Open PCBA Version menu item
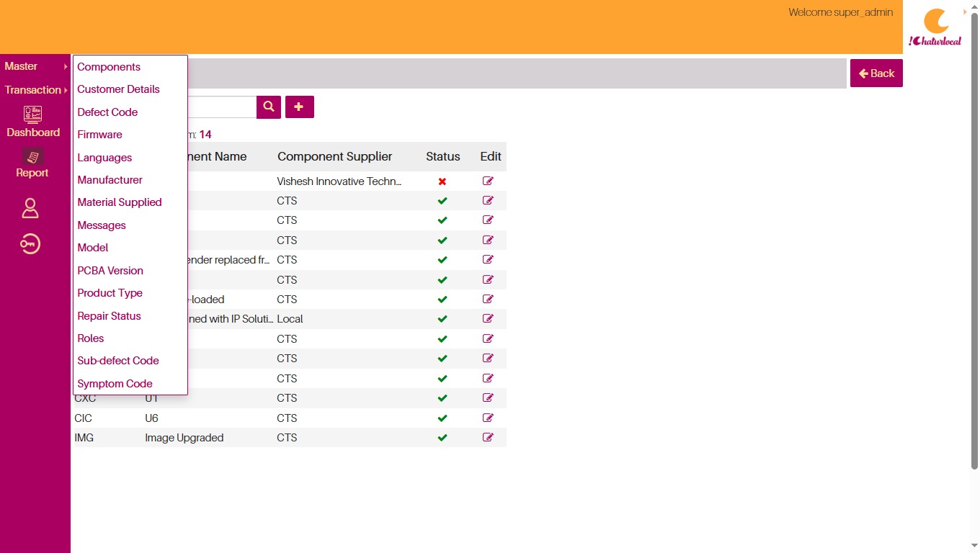This screenshot has width=980, height=553. [x=110, y=271]
